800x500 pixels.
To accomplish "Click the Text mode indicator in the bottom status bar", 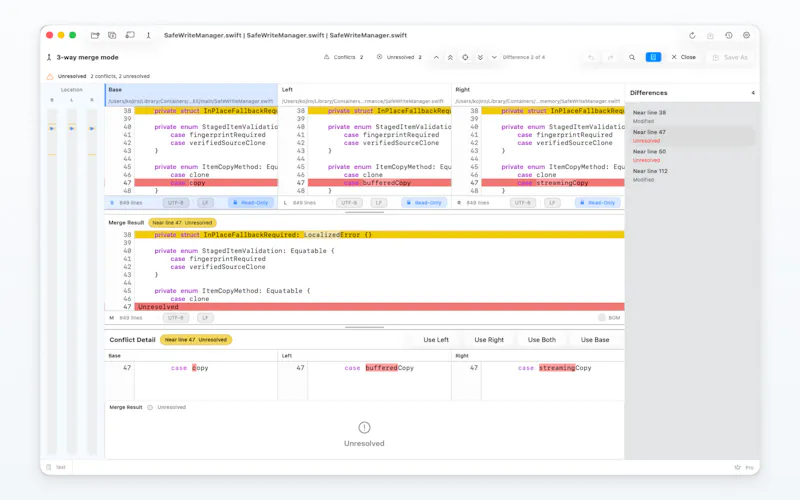I will click(56, 467).
